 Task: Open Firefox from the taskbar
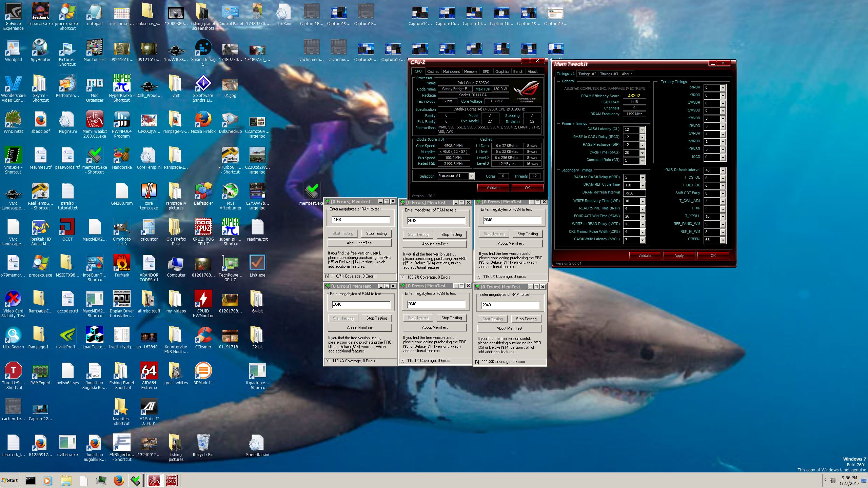(118, 481)
